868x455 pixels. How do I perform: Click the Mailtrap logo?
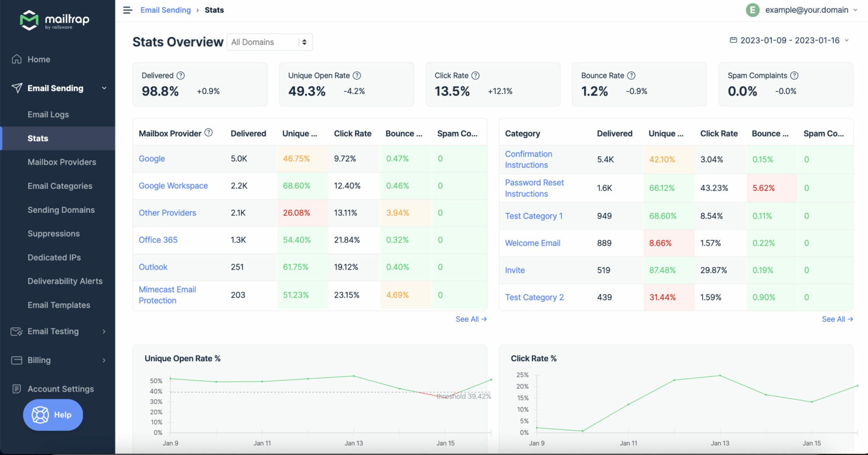pos(55,20)
